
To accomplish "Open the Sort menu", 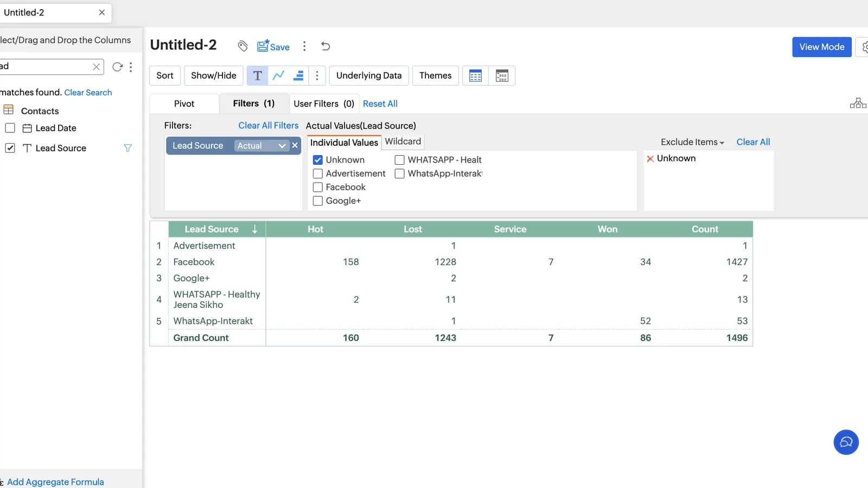I will pos(165,75).
